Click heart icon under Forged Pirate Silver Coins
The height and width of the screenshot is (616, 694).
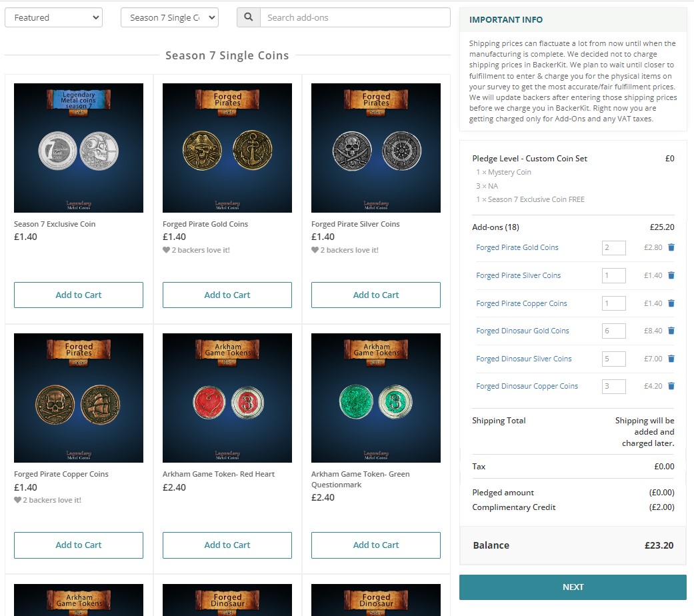tap(315, 250)
